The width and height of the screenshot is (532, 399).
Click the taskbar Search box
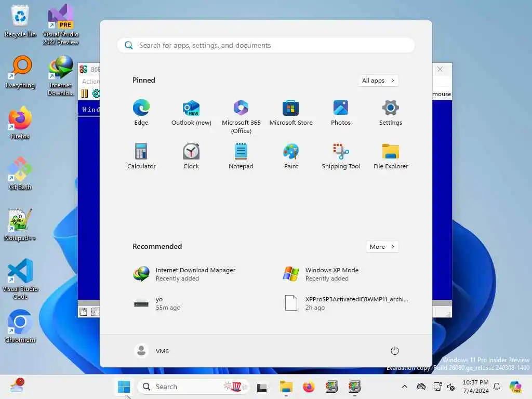193,387
